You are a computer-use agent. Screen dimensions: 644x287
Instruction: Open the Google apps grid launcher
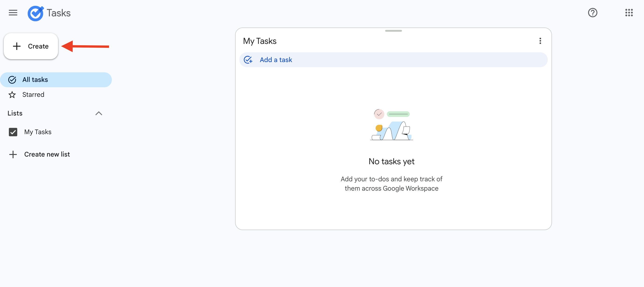tap(629, 13)
